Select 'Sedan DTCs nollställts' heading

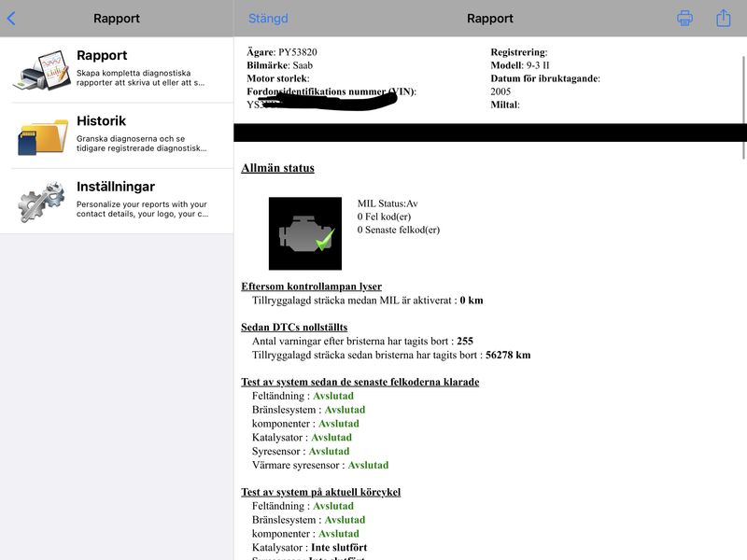coord(294,328)
